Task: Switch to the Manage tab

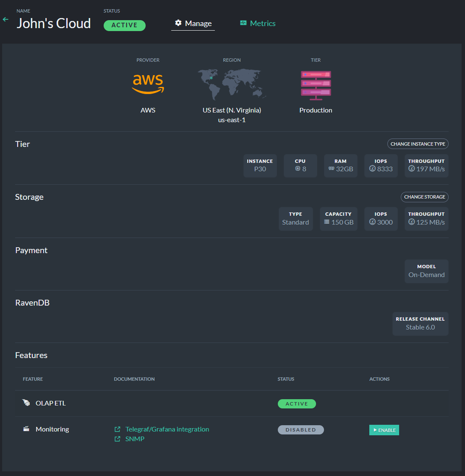Action: tap(193, 24)
